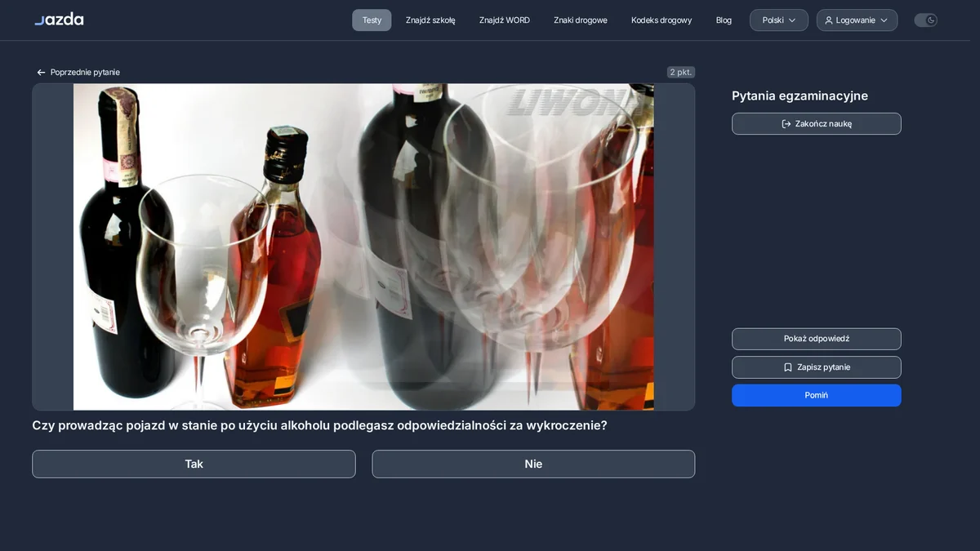Go to Znajdź szkołę
This screenshot has width=980, height=551.
pos(430,20)
